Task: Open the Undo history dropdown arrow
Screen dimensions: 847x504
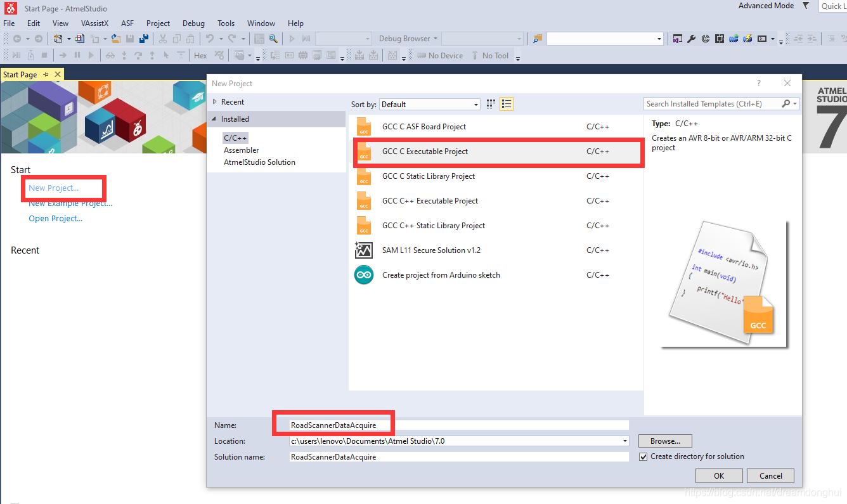Action: [x=221, y=39]
